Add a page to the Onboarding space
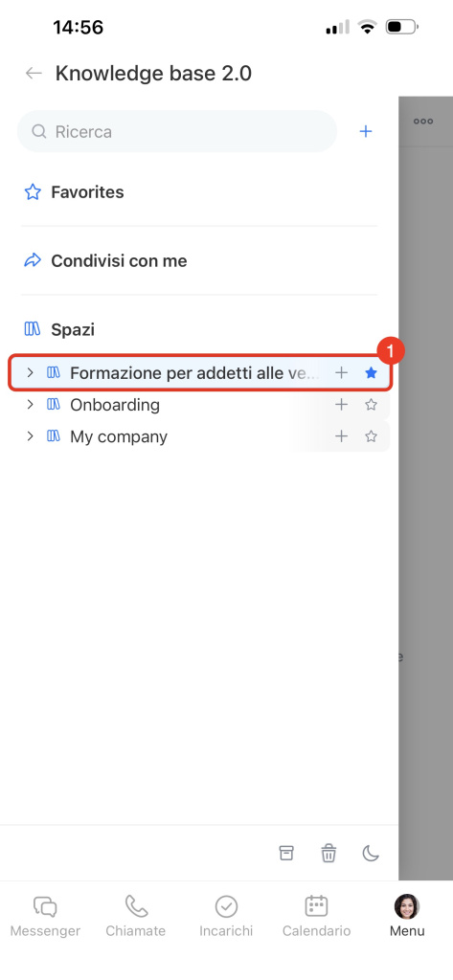The height and width of the screenshot is (980, 453). [341, 405]
